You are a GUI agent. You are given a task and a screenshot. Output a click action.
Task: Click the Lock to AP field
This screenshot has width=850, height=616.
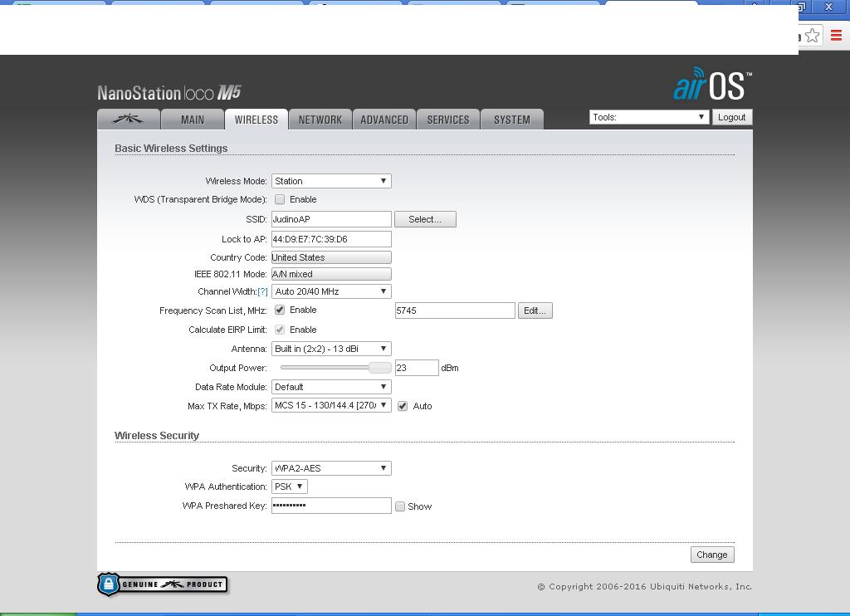point(331,239)
